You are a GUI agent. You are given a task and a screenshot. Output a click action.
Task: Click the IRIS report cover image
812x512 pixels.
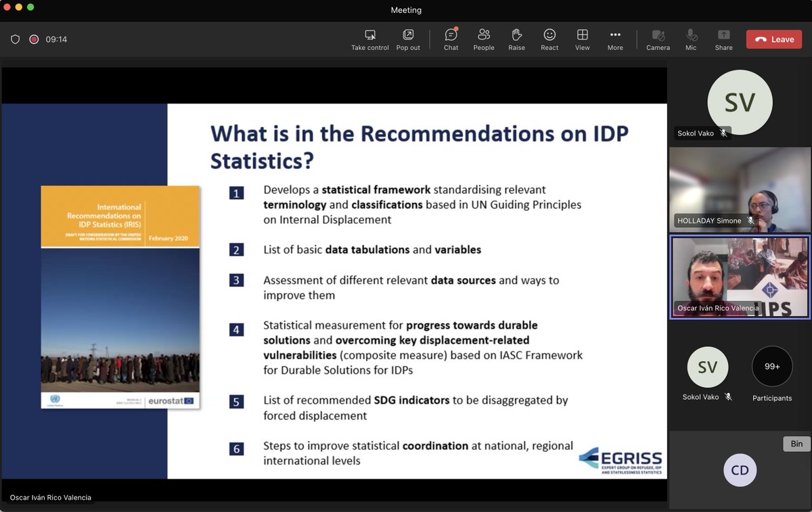click(120, 298)
